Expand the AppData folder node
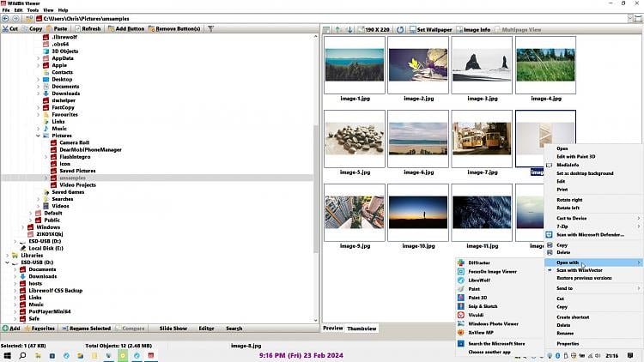Viewport: 644px width, 362px height. (x=38, y=57)
